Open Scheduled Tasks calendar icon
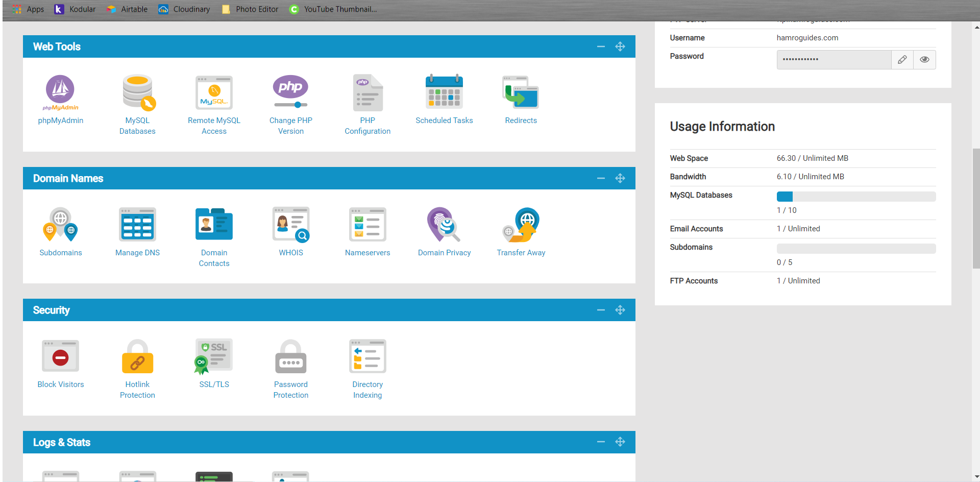Image resolution: width=980 pixels, height=482 pixels. click(444, 92)
